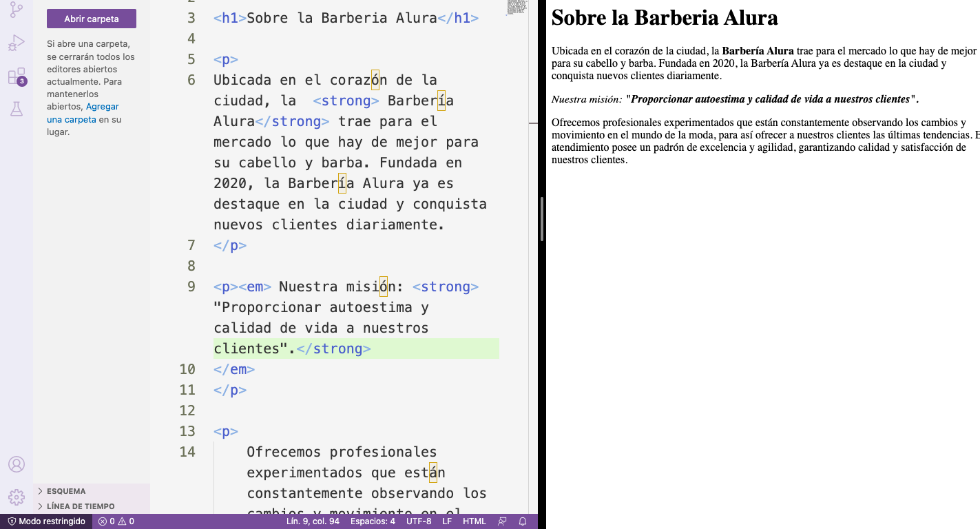The width and height of the screenshot is (980, 529).
Task: Change indentation via Espacios: 4
Action: [x=373, y=521]
